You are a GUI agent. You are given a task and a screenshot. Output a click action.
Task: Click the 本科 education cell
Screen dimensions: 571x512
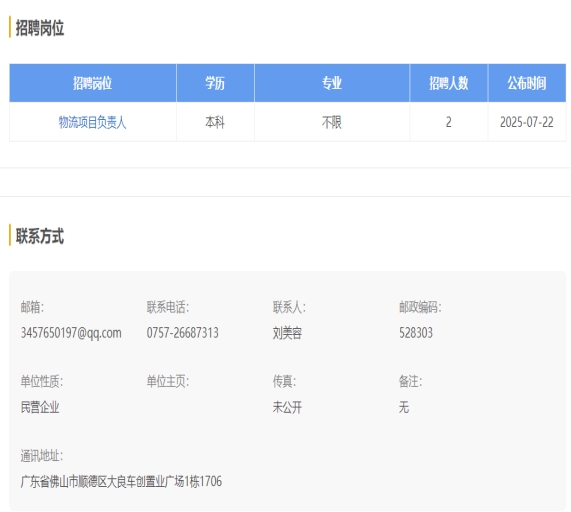click(215, 122)
